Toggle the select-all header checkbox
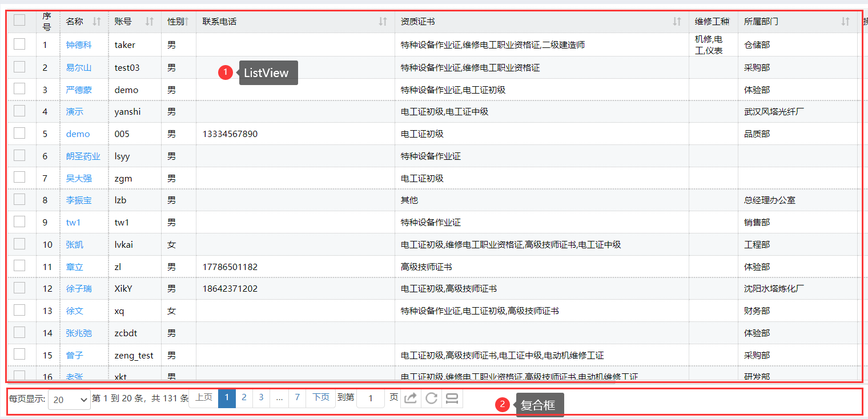The image size is (868, 419). [19, 21]
